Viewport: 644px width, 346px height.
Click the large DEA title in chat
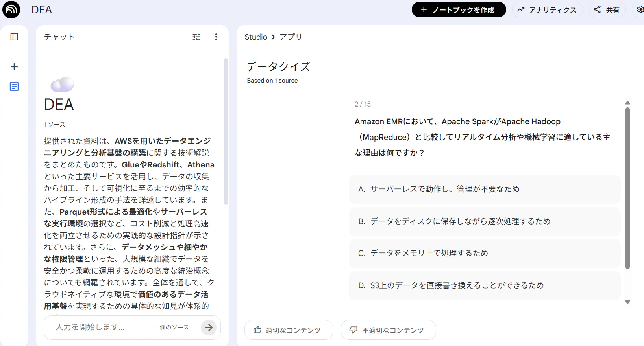pyautogui.click(x=59, y=105)
